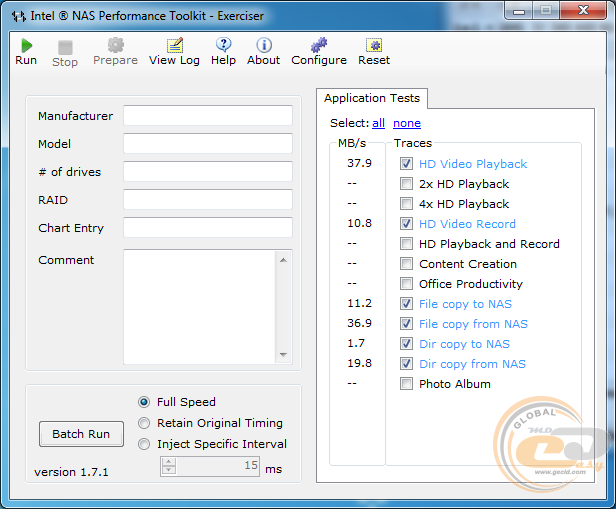616x509 pixels.
Task: Minimize the Exerciser window
Action: [x=519, y=11]
